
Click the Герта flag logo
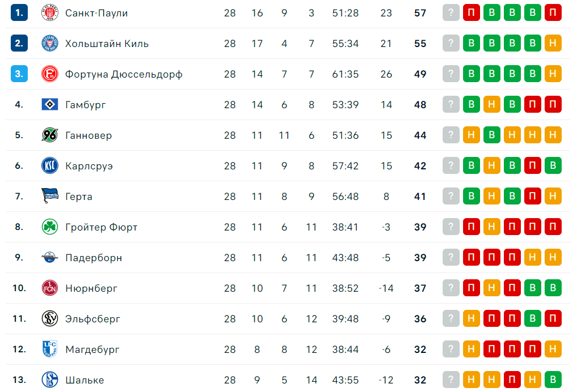pos(50,196)
